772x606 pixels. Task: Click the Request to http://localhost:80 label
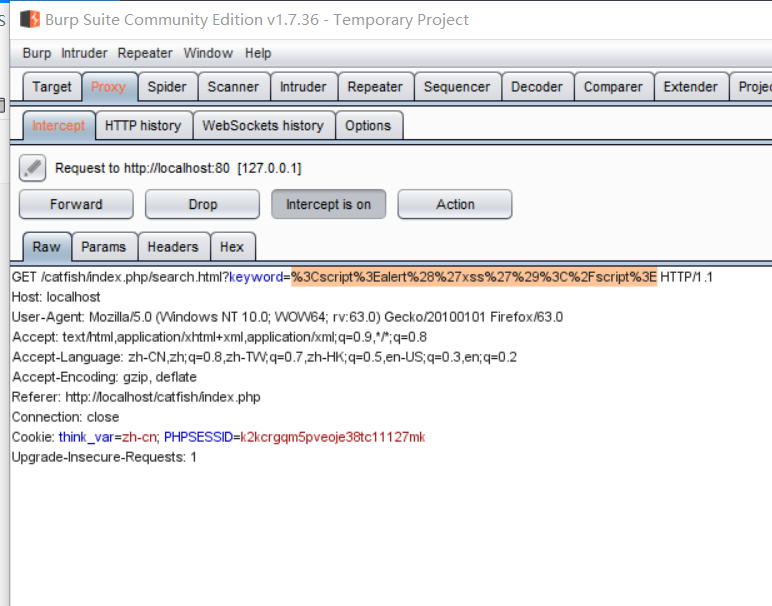point(178,168)
